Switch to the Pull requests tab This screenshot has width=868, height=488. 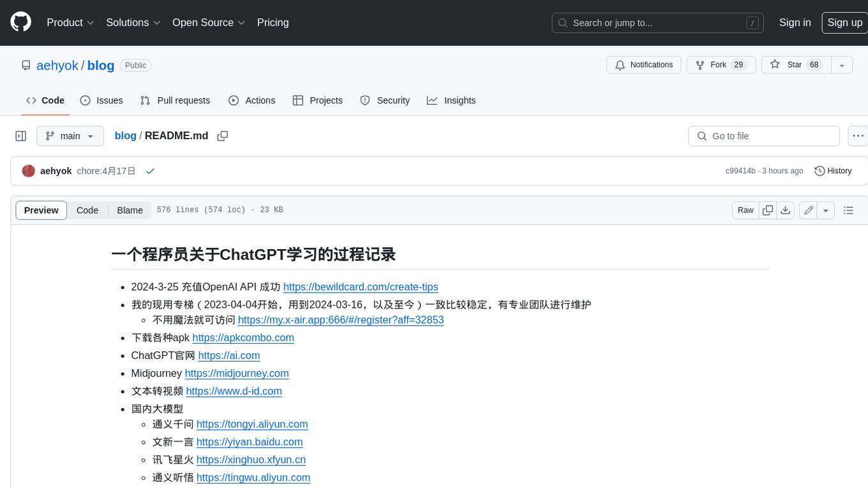pyautogui.click(x=175, y=100)
